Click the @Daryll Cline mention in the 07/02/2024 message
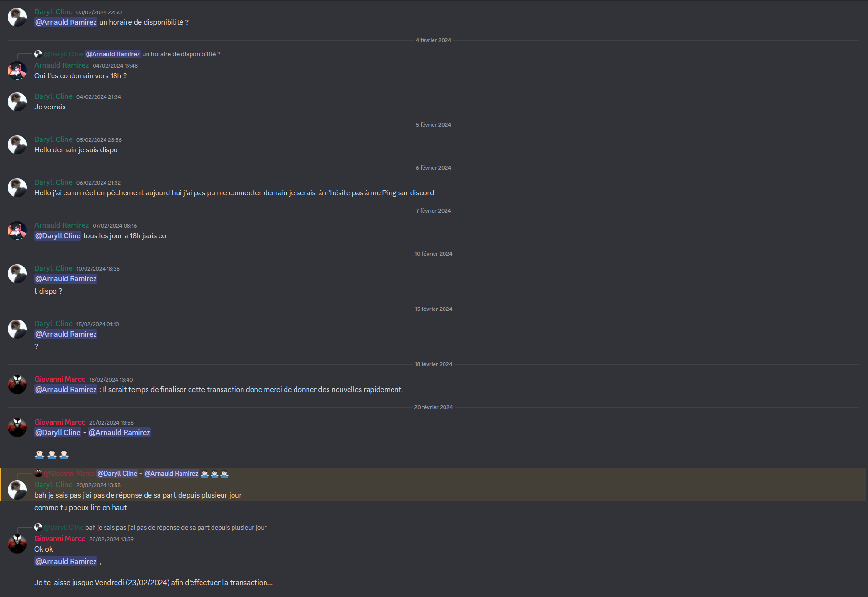Viewport: 868px width, 597px height. coord(58,236)
